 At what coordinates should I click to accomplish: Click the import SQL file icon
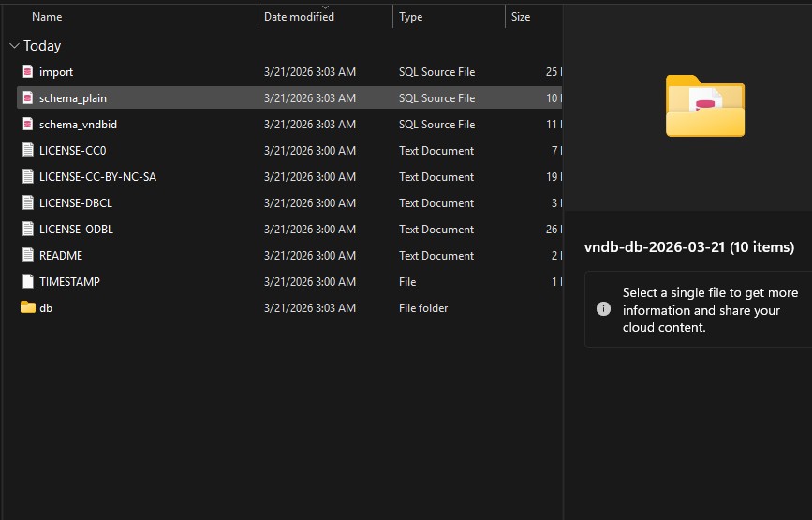click(28, 71)
